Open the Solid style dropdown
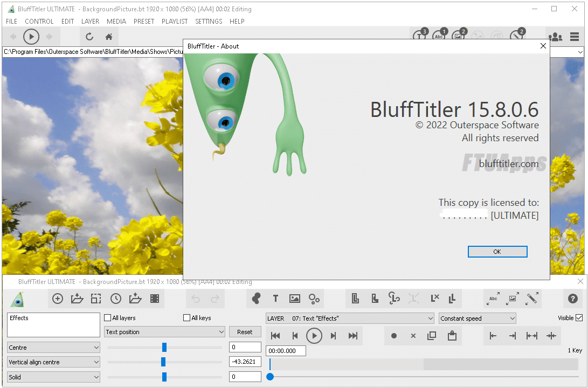Image resolution: width=588 pixels, height=388 pixels. [x=53, y=377]
